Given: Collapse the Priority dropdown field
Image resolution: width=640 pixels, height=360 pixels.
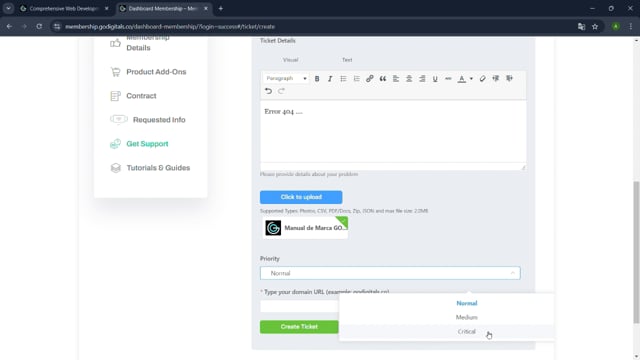Looking at the screenshot, I should [390, 273].
